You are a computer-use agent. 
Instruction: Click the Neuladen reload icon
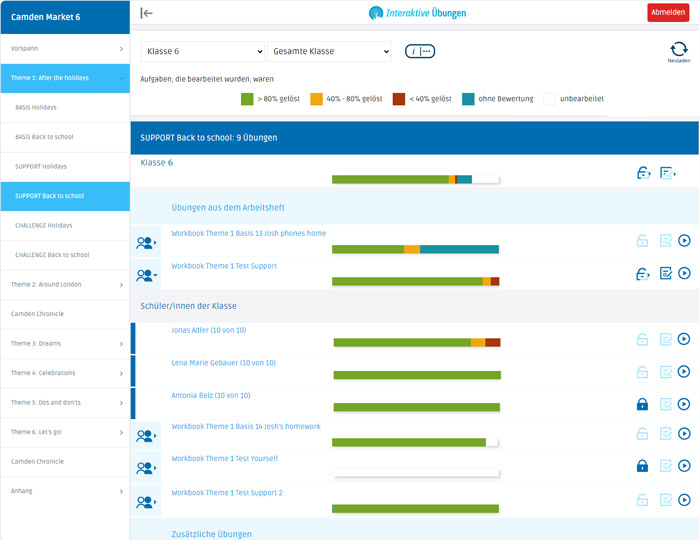click(x=678, y=49)
